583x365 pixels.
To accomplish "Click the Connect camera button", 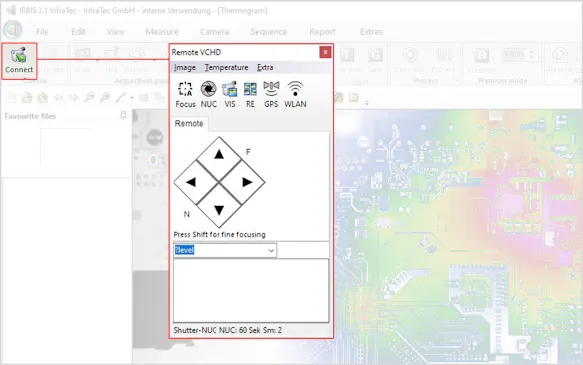I will tap(19, 61).
